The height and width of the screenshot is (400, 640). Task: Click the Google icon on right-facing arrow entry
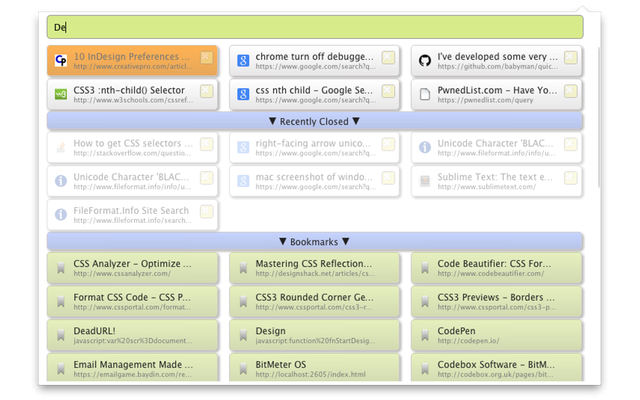click(243, 147)
